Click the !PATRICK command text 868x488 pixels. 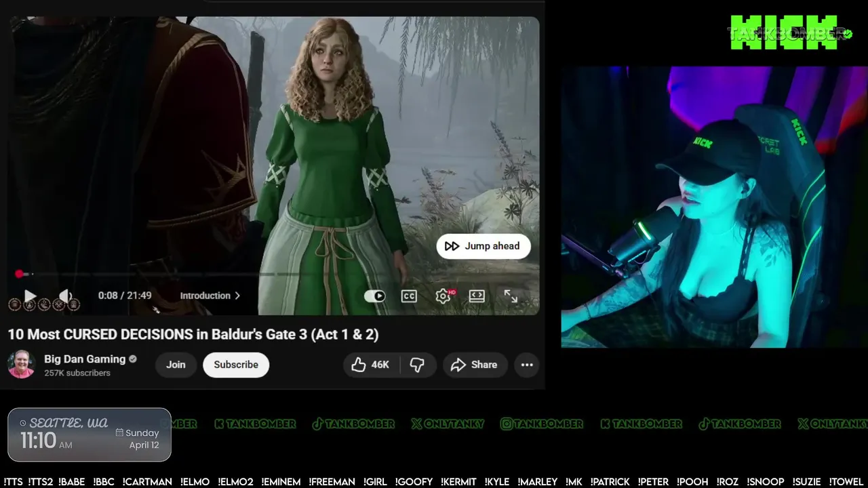point(610,482)
